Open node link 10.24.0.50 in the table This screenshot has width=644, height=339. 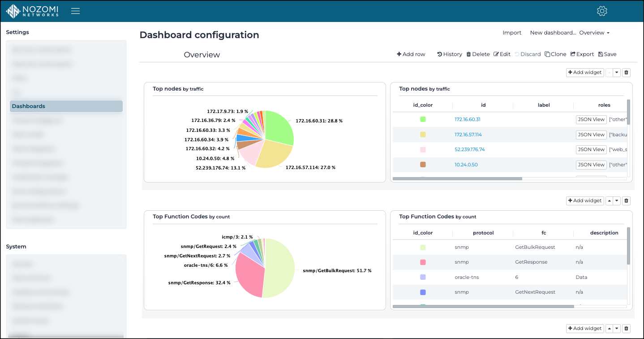point(466,165)
